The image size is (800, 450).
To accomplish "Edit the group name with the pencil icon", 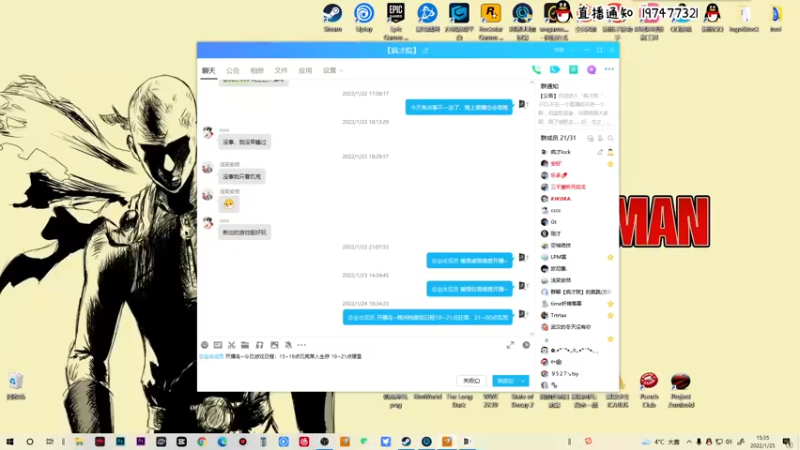I will pos(425,51).
